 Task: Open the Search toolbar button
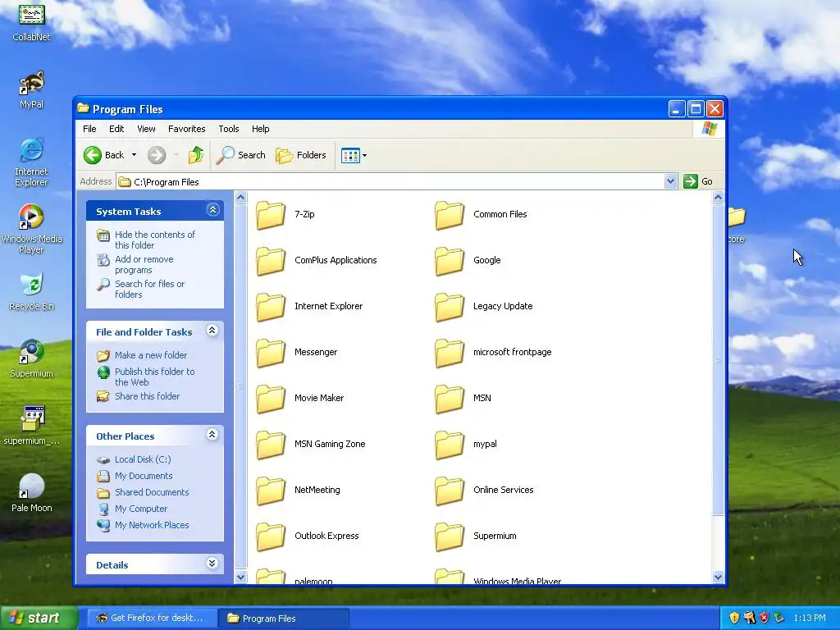pos(241,155)
